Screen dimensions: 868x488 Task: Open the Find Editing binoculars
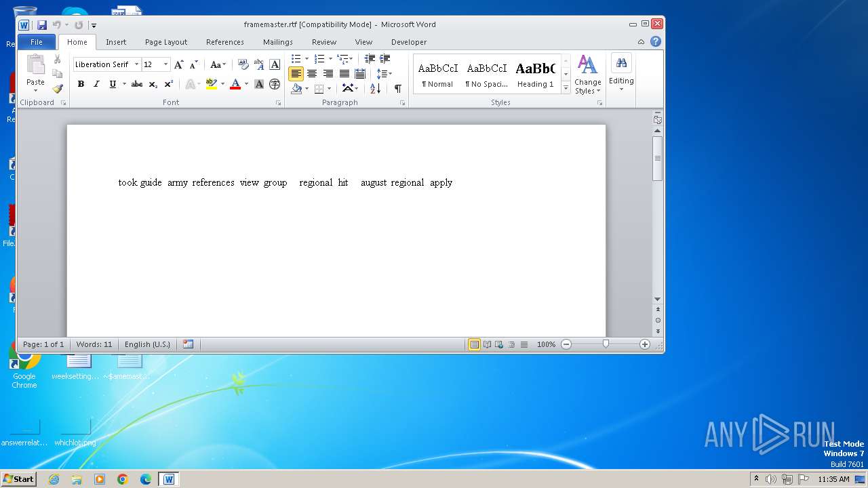(x=621, y=63)
